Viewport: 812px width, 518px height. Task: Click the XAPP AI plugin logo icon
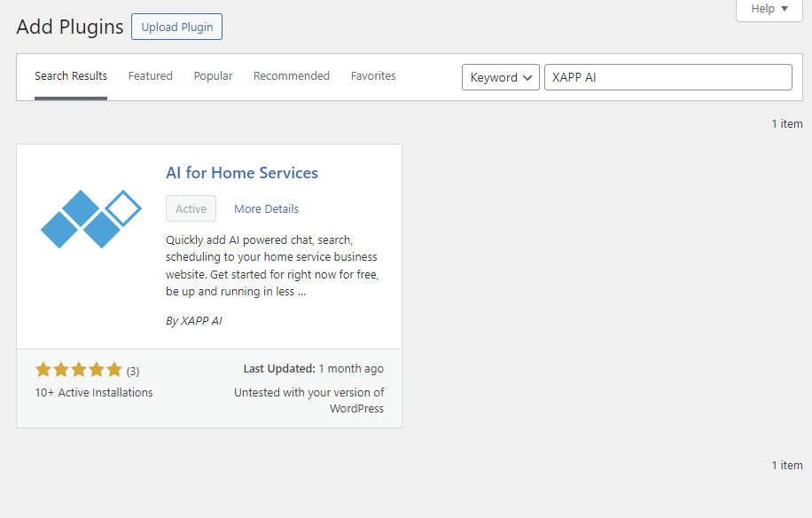click(x=91, y=219)
